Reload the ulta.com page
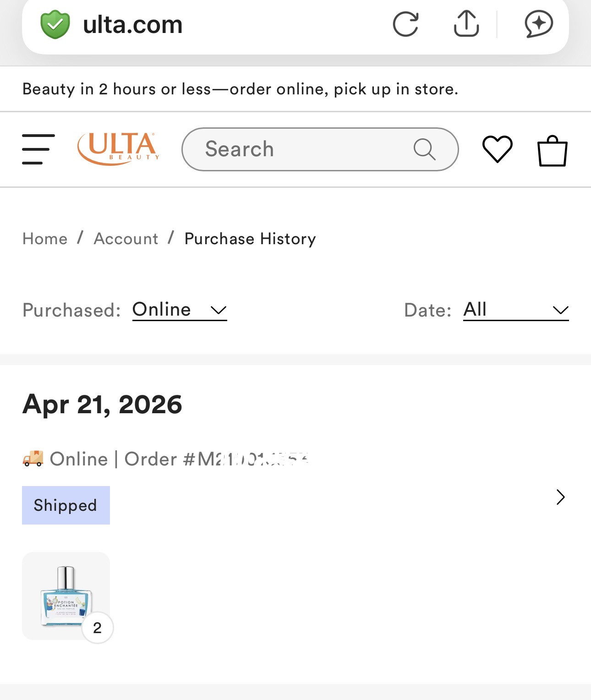 click(405, 24)
